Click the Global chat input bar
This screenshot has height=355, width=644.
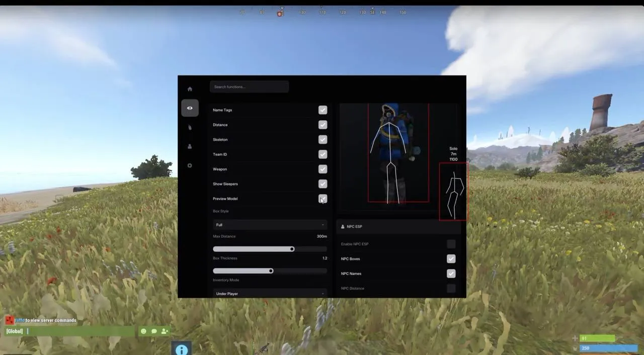(x=69, y=331)
